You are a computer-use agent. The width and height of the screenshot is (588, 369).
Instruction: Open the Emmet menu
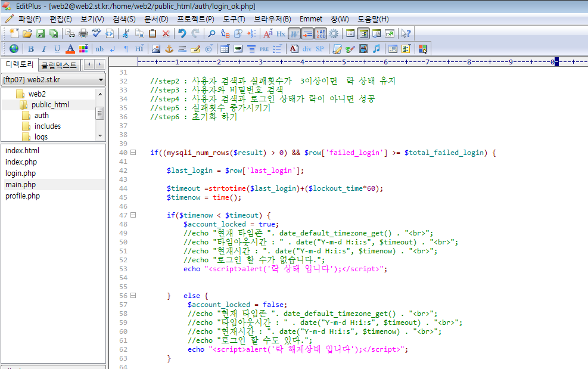pyautogui.click(x=311, y=18)
